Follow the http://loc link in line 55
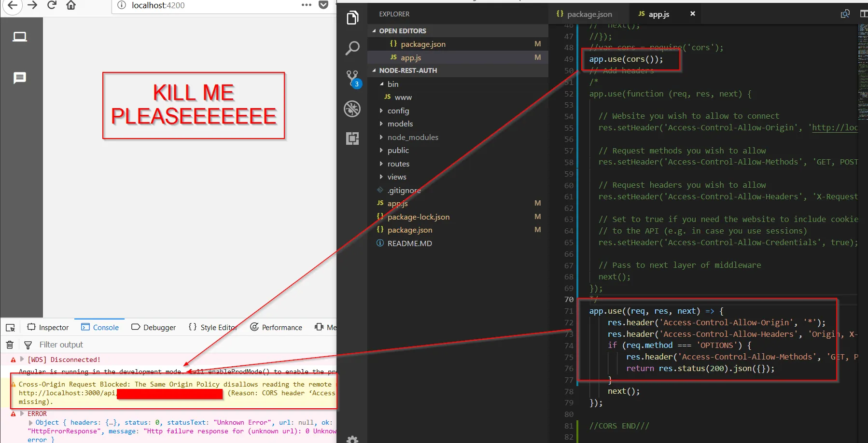Viewport: 868px width, 443px height. coord(835,128)
